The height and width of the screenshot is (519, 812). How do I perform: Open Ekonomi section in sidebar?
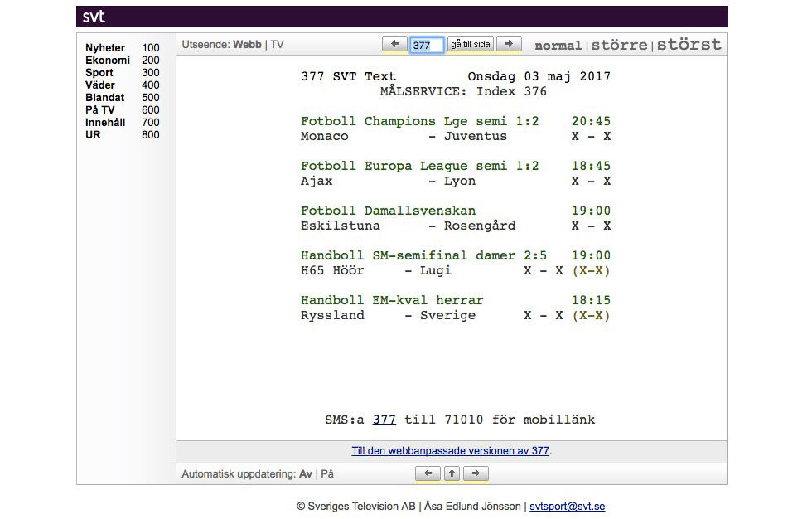(x=108, y=60)
